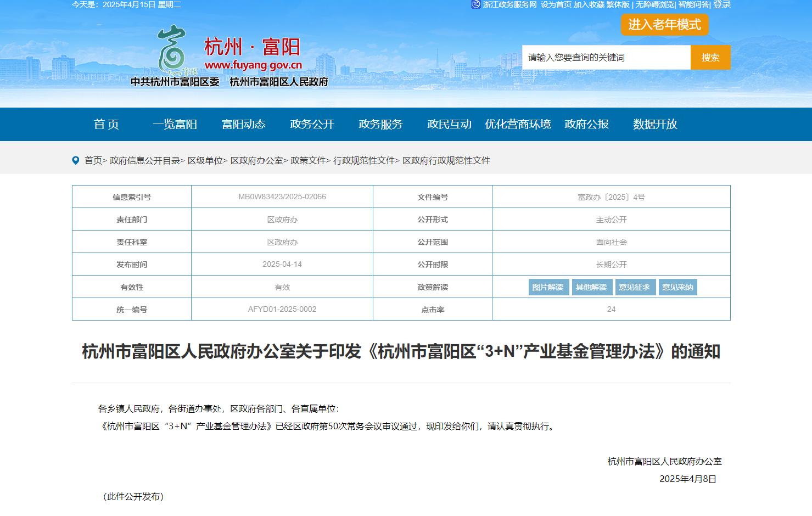This screenshot has height=516, width=812.
Task: Click the signature 杭州市富阳区人民政府办公室
Action: (x=664, y=461)
